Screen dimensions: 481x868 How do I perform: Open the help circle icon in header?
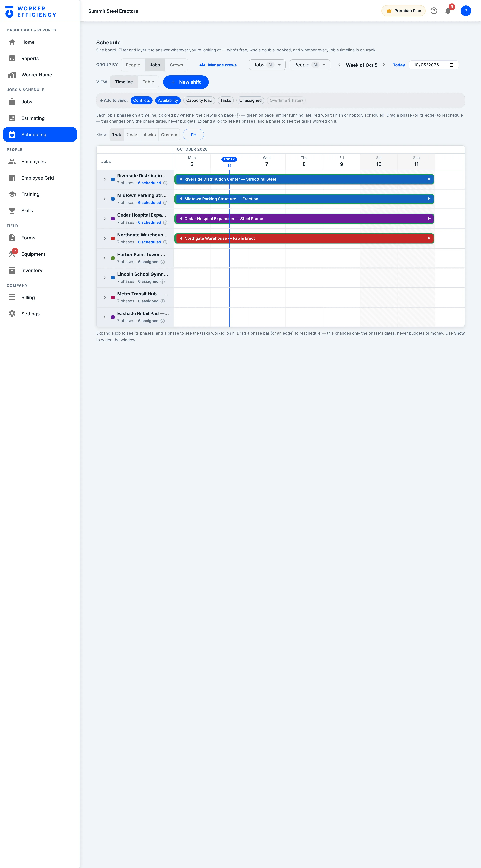(434, 11)
